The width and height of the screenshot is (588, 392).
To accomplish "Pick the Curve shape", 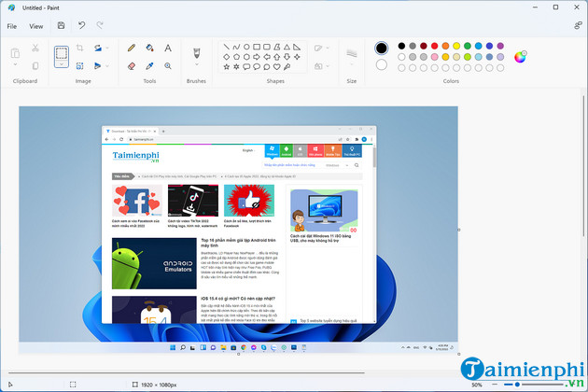I will point(236,47).
